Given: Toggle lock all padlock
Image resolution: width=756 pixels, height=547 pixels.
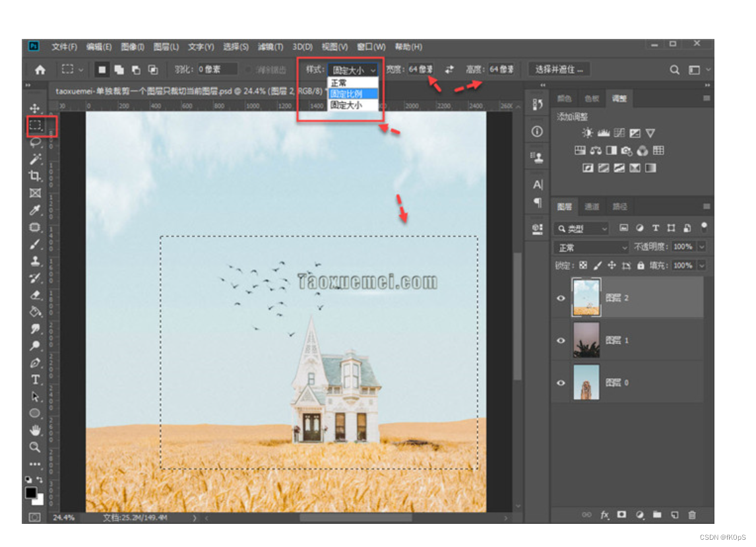Looking at the screenshot, I should pos(641,265).
